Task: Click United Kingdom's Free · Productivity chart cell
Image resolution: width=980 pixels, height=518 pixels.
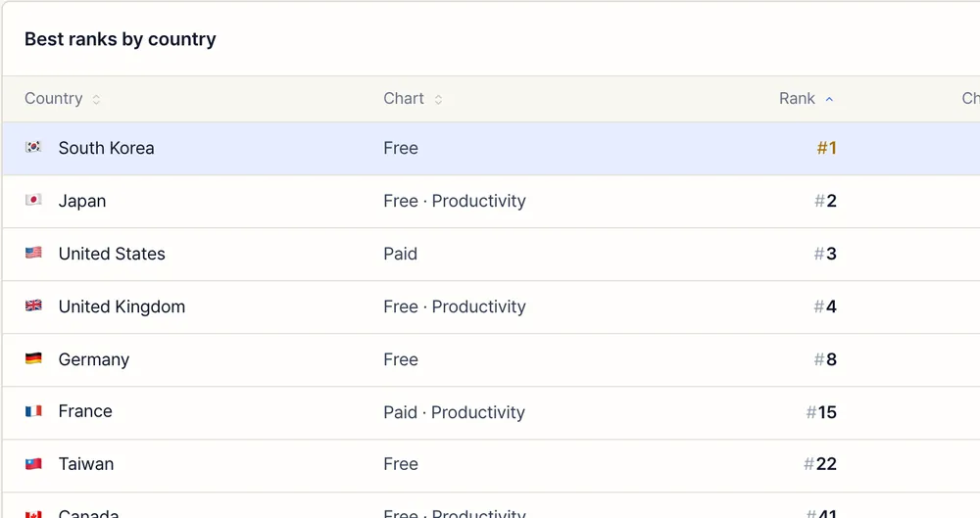Action: (455, 306)
